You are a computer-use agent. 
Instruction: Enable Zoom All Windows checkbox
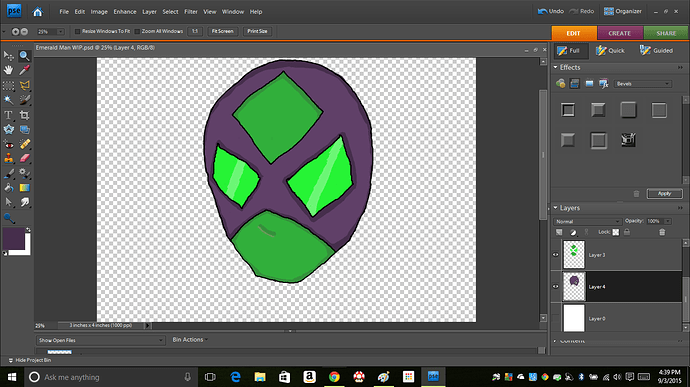tap(137, 31)
